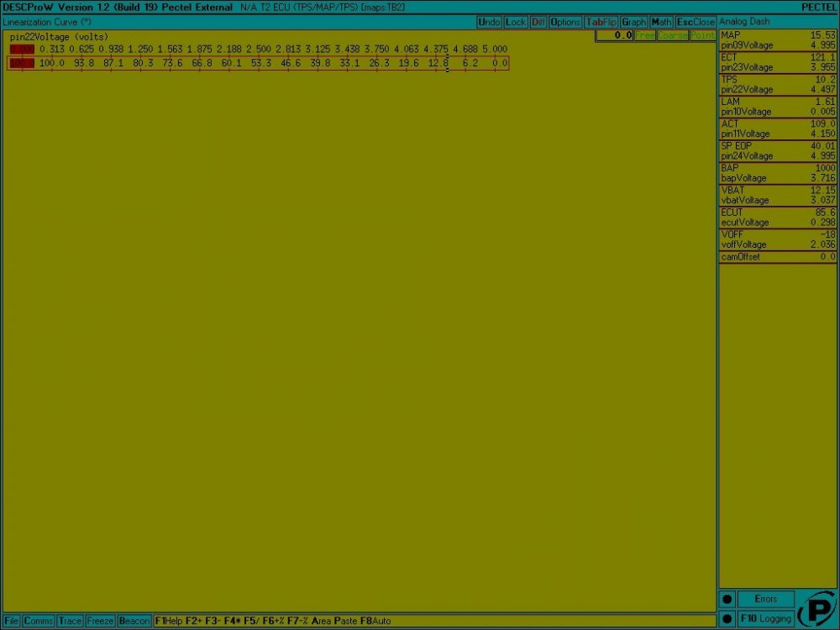The image size is (840, 630).
Task: Open the Options menu
Action: [x=565, y=22]
